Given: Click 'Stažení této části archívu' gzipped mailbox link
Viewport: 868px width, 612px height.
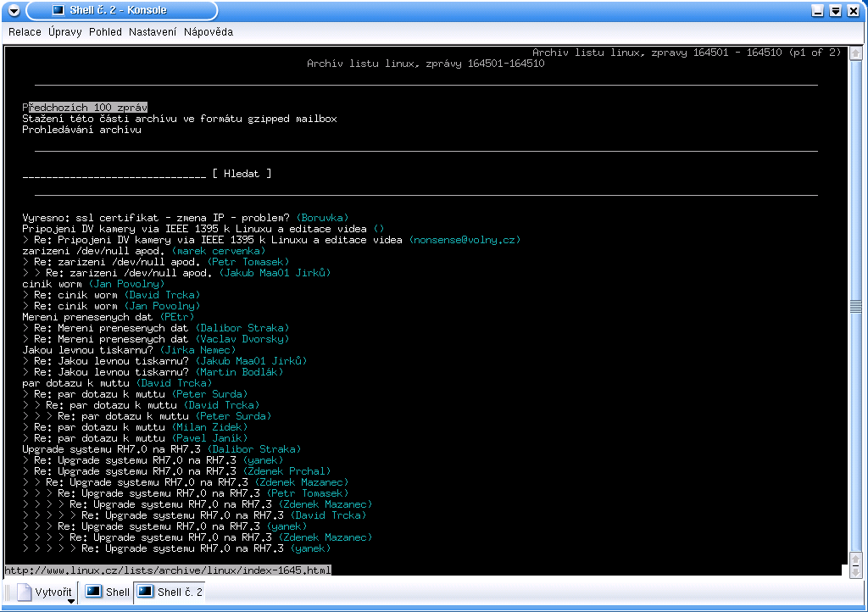Looking at the screenshot, I should tap(180, 119).
